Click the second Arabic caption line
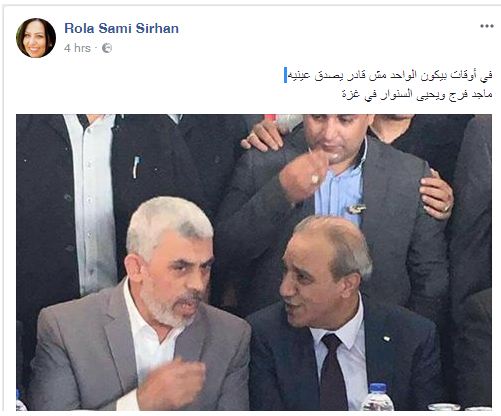 (417, 94)
